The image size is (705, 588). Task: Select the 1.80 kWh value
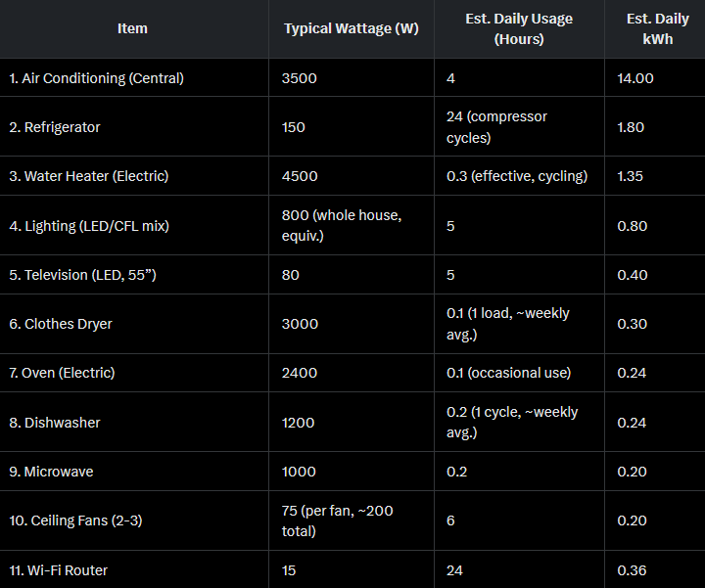coord(631,127)
